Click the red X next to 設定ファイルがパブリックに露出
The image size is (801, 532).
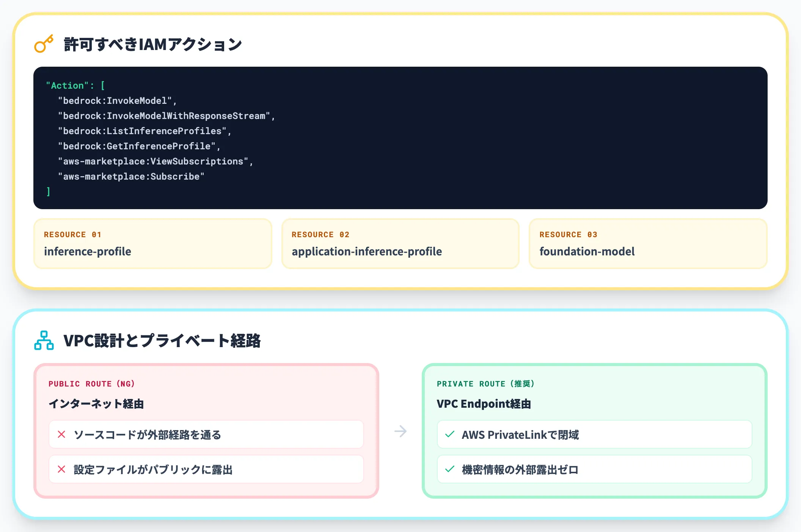point(61,469)
